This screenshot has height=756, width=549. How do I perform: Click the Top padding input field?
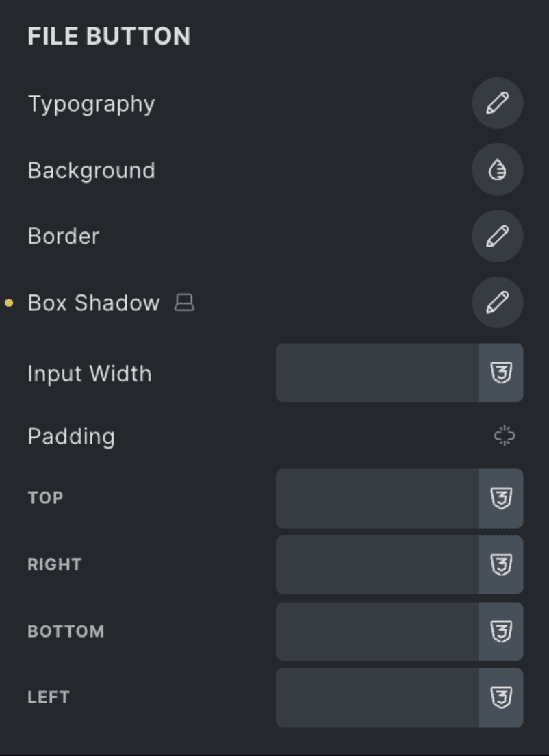click(377, 499)
